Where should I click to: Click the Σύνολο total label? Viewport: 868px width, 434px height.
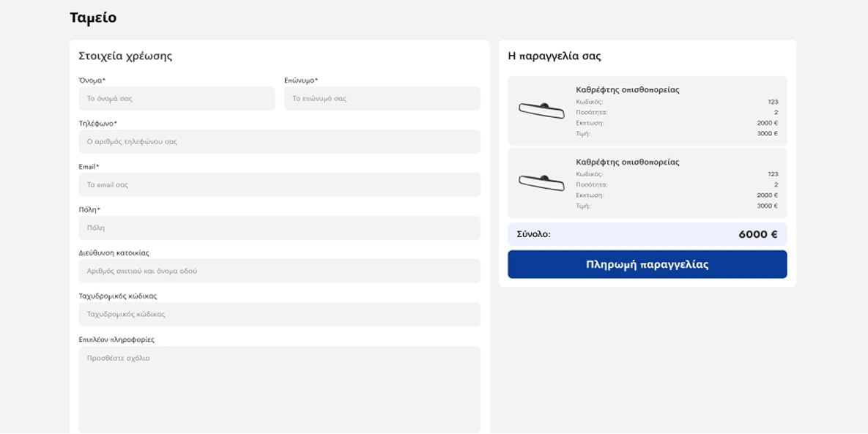(x=533, y=234)
